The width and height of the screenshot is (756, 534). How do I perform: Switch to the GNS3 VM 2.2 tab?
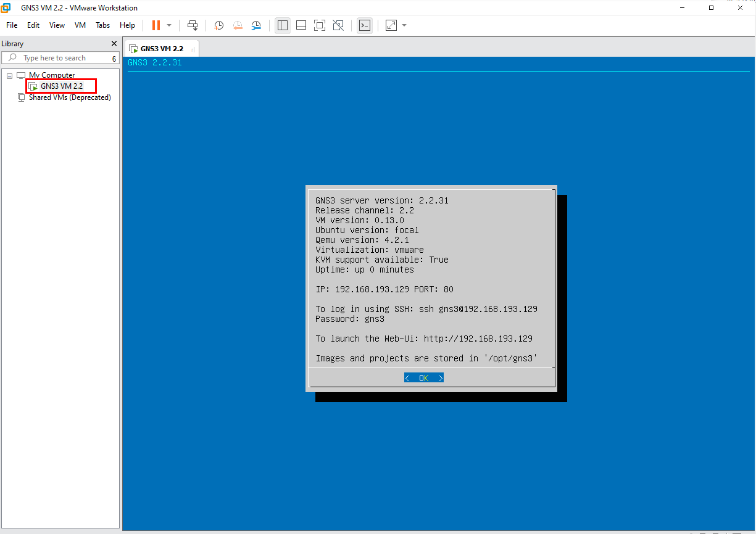pyautogui.click(x=161, y=49)
